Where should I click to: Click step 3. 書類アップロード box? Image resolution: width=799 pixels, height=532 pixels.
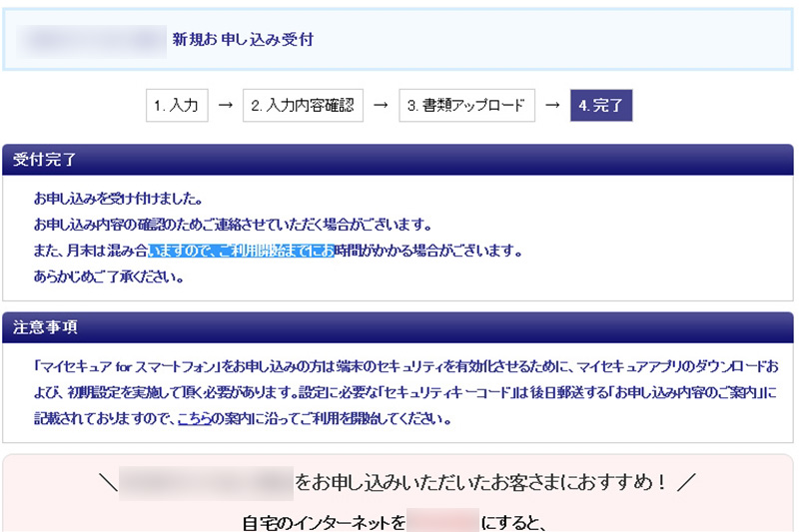click(466, 106)
